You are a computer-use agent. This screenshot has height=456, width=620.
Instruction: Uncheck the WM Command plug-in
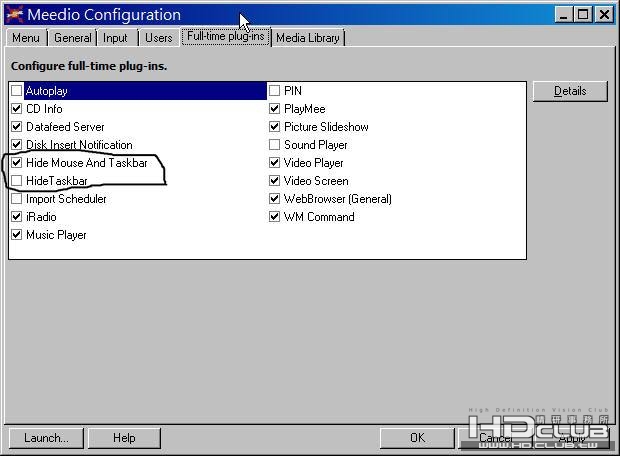pos(274,217)
